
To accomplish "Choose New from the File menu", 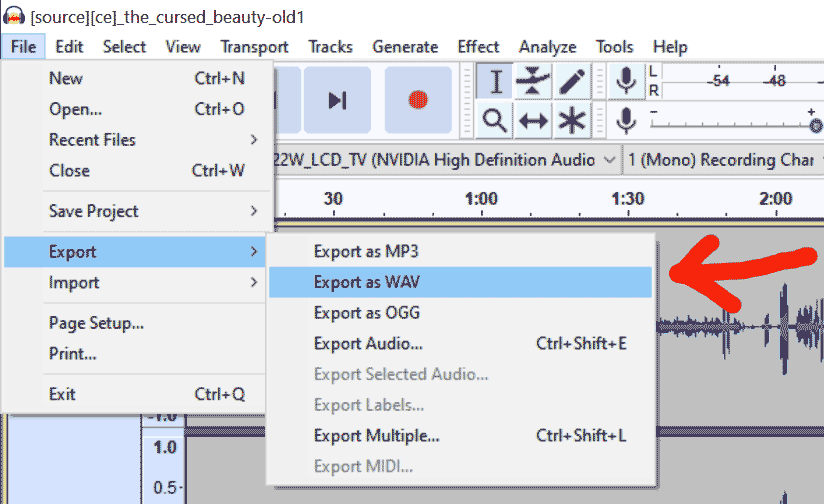I will coord(138,78).
